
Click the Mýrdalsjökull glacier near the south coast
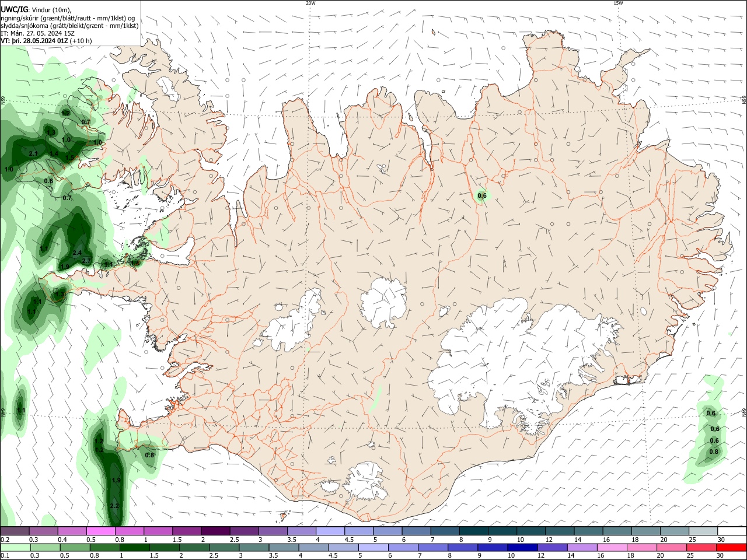[365, 482]
